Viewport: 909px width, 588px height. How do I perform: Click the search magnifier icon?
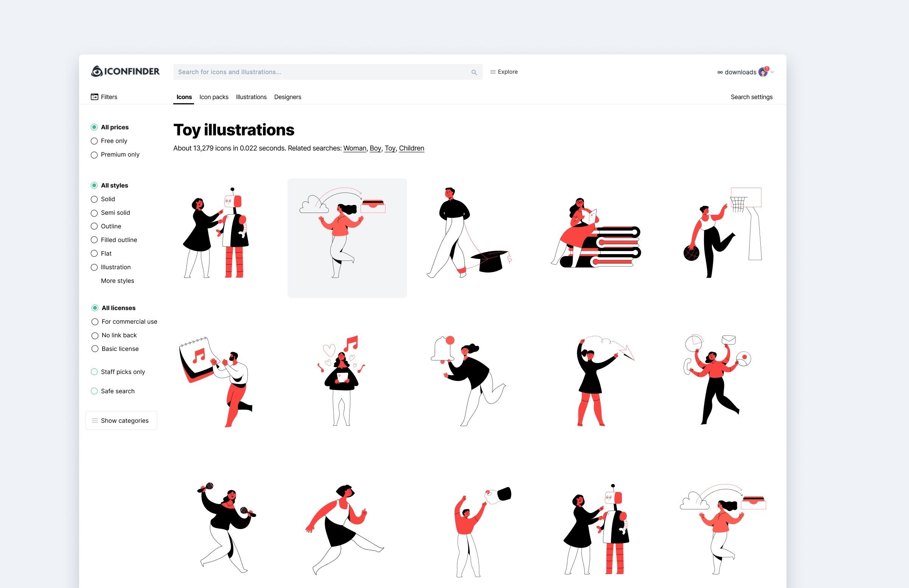pyautogui.click(x=474, y=72)
